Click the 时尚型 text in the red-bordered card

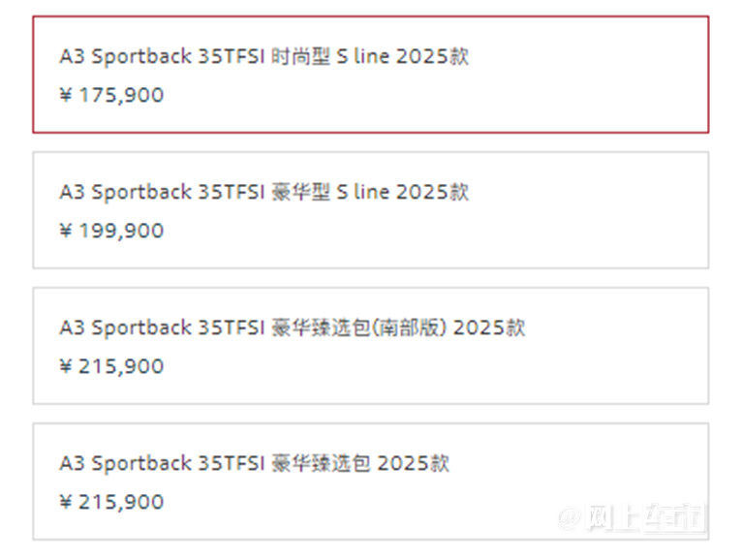click(300, 56)
